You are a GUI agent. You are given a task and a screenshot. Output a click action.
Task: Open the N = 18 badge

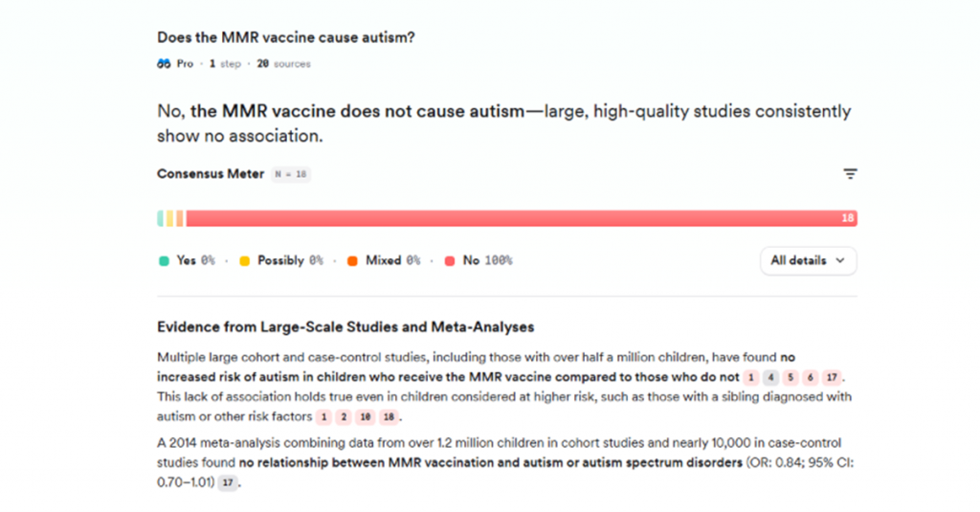point(291,174)
